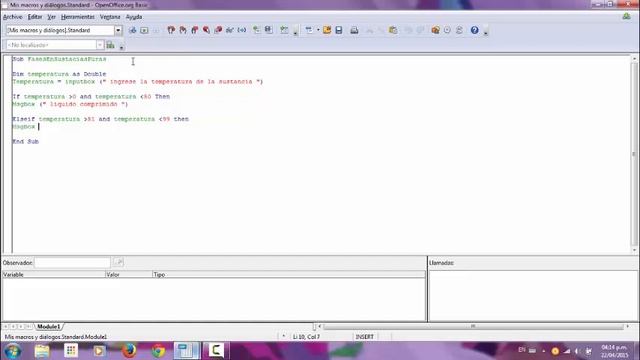Open the New document dropdown arrow
Screen dimensions: 640x360
coord(318,30)
